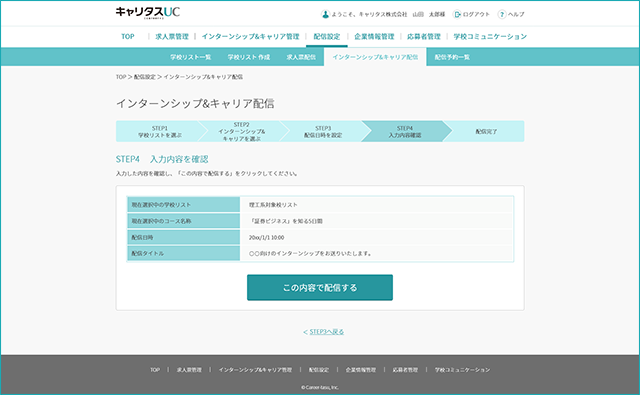Switch to 配信予約一覧 sub-tab

tap(452, 57)
